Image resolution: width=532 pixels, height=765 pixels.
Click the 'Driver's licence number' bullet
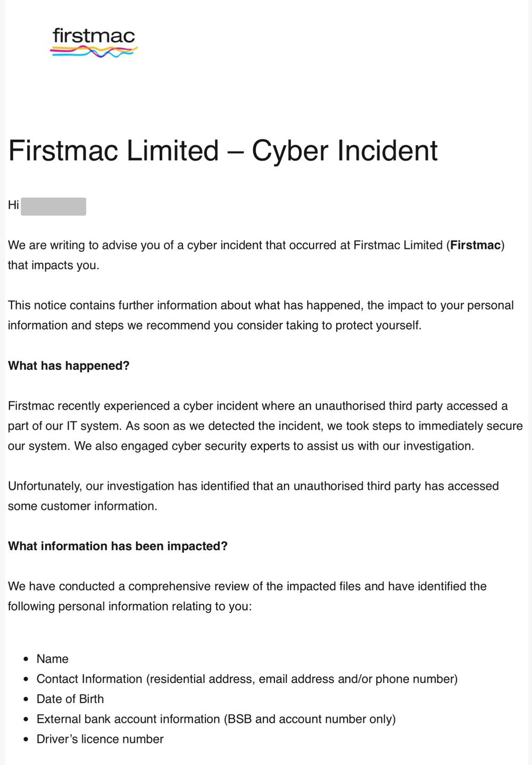pyautogui.click(x=100, y=739)
